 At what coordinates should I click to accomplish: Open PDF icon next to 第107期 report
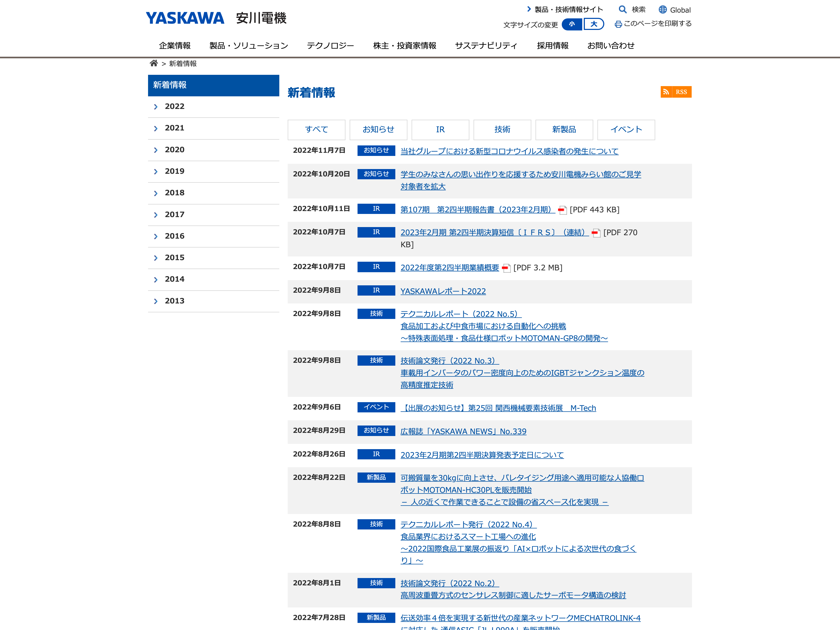[562, 210]
